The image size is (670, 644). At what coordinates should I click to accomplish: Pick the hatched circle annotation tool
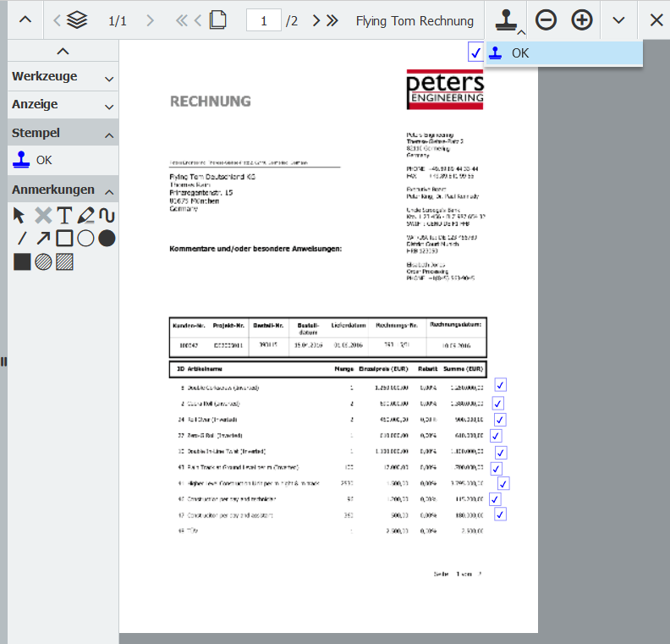42,261
